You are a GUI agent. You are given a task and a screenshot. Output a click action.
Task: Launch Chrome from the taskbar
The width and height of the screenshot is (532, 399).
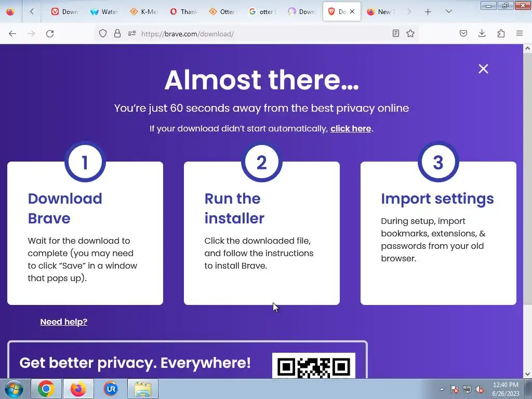(46, 389)
